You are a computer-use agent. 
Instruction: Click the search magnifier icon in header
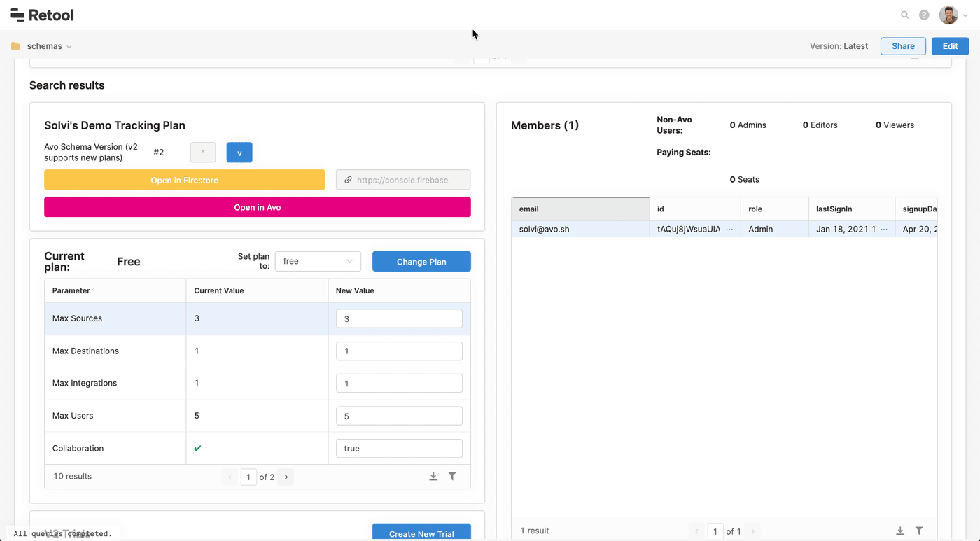click(x=905, y=15)
